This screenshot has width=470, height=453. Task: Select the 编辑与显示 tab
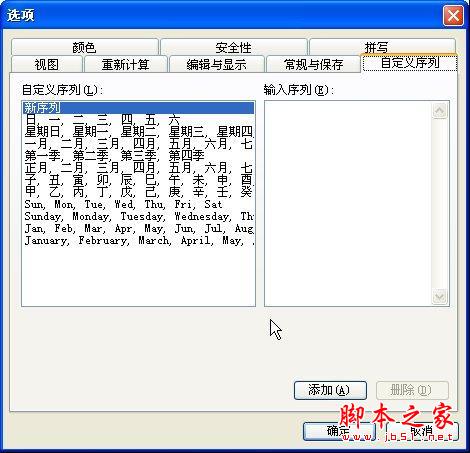click(217, 64)
